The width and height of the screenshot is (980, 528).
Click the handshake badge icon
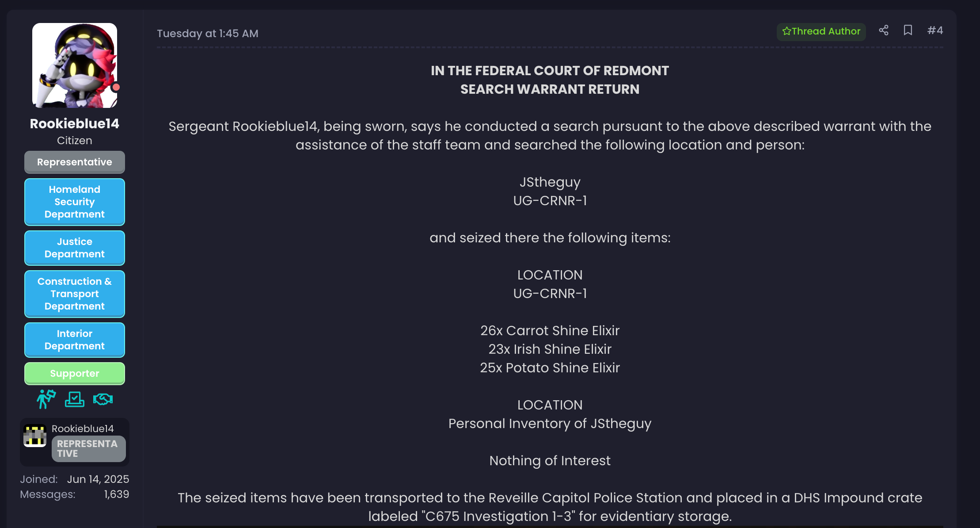coord(103,399)
